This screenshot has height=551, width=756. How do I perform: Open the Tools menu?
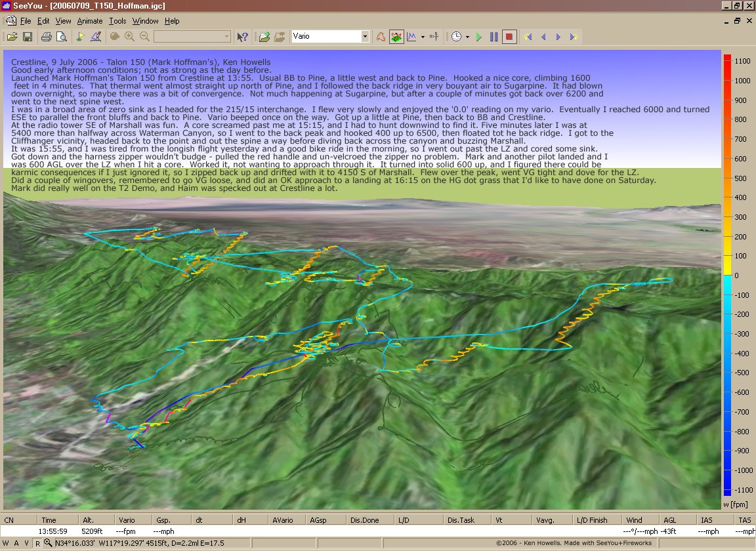coord(117,21)
